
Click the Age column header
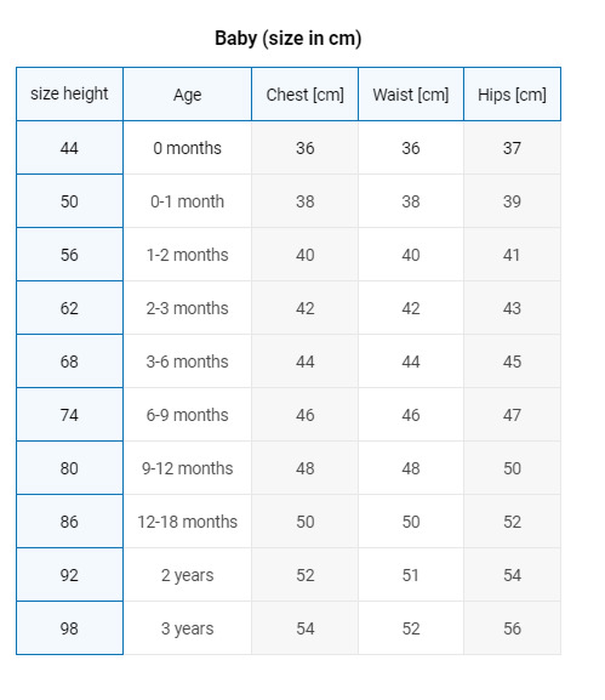click(x=187, y=95)
